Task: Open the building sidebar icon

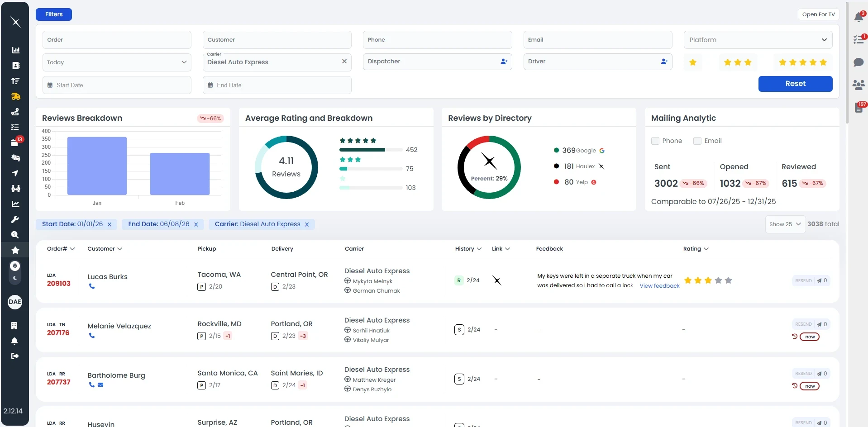Action: click(14, 326)
